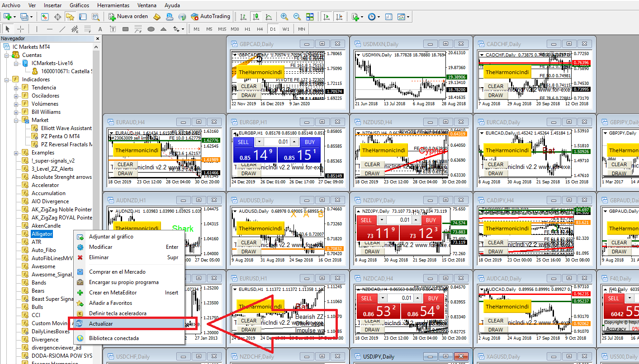Toggle the AutoTrading button
The image size is (639, 364).
click(210, 17)
